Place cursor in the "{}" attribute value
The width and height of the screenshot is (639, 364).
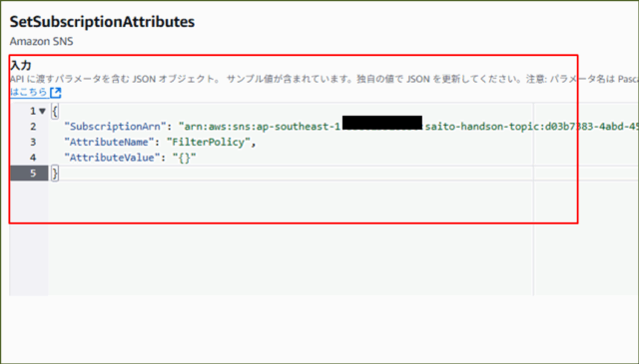coord(184,158)
